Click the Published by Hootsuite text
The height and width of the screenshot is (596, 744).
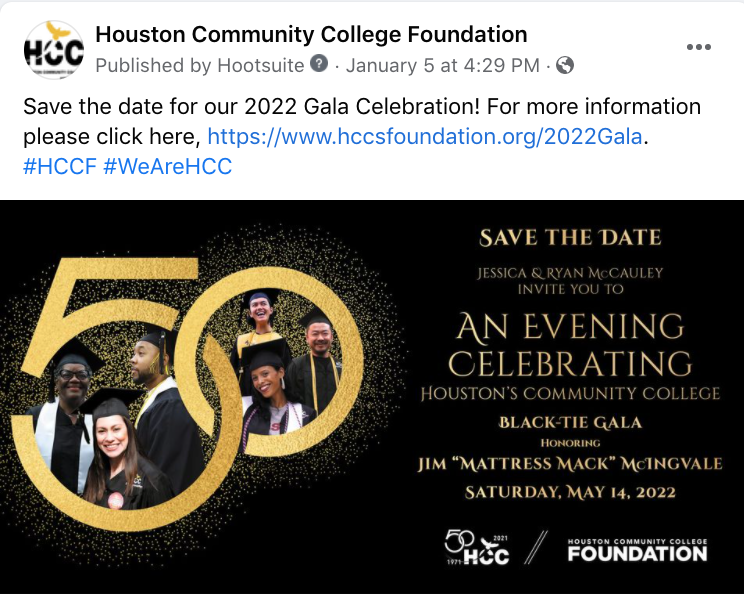click(200, 65)
